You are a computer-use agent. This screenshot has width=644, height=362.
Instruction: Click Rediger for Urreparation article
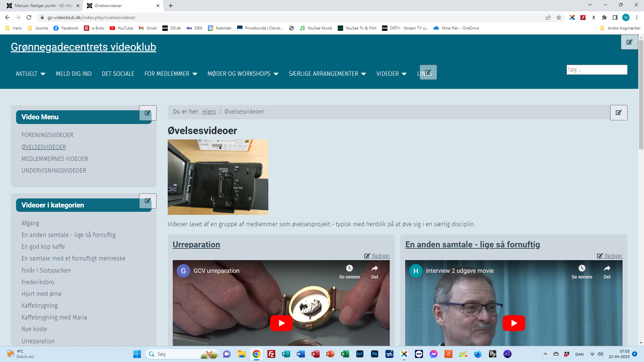click(377, 256)
